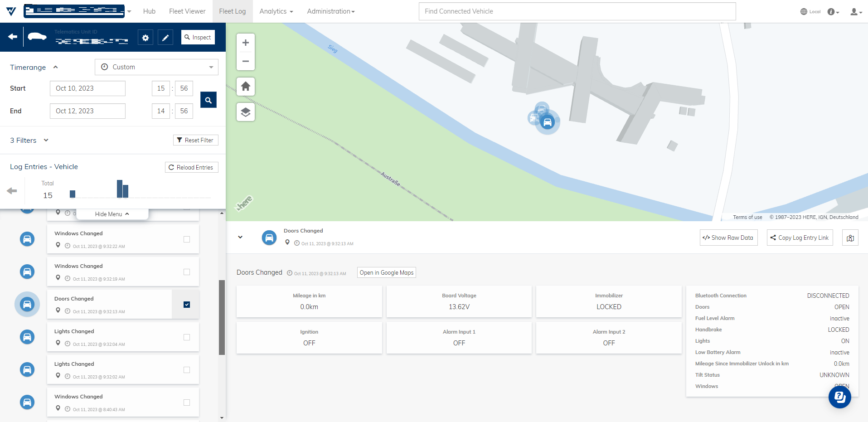Click the Find Connected Vehicle search box
This screenshot has width=868, height=422.
577,11
